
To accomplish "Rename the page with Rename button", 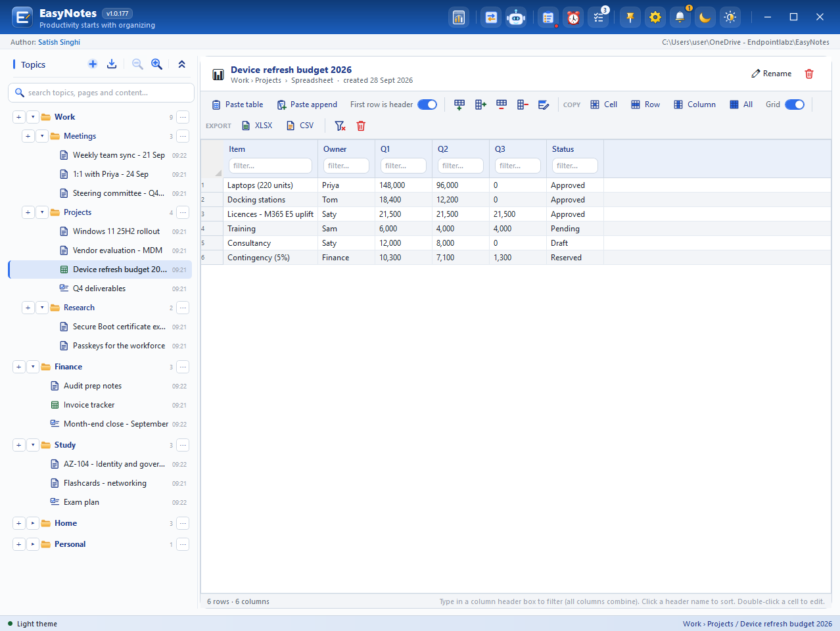I will (772, 74).
